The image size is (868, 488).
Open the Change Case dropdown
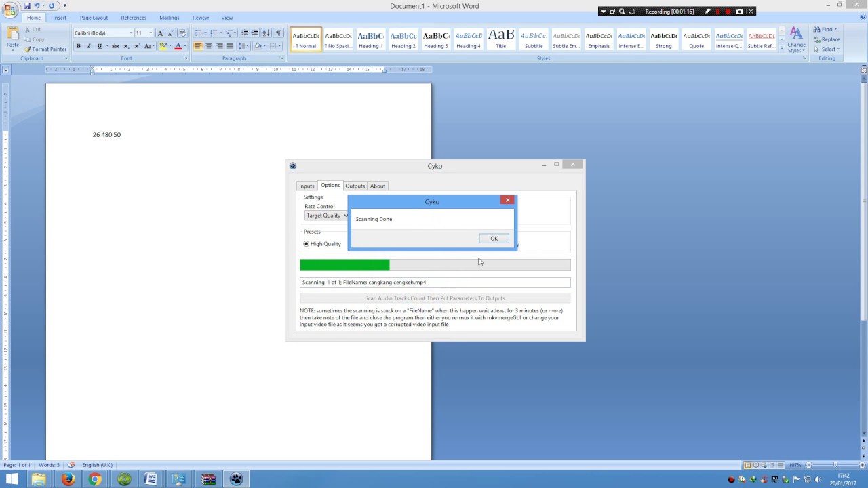click(x=149, y=46)
